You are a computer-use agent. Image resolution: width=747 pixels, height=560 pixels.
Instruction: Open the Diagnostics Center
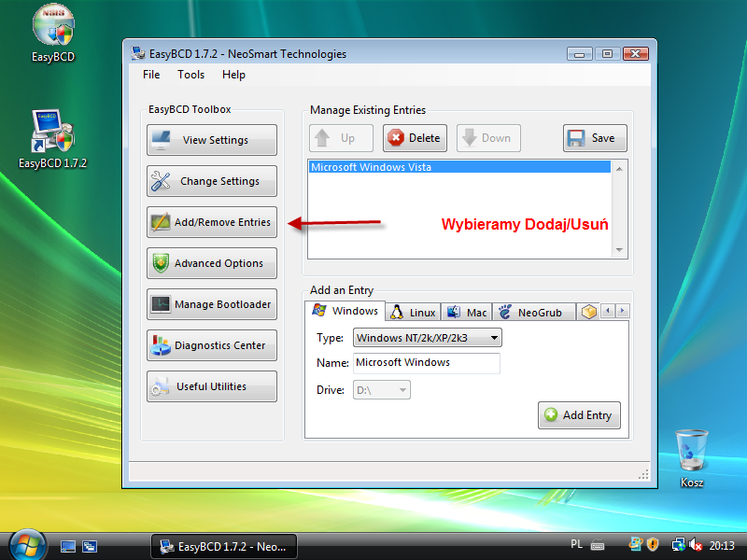point(212,345)
